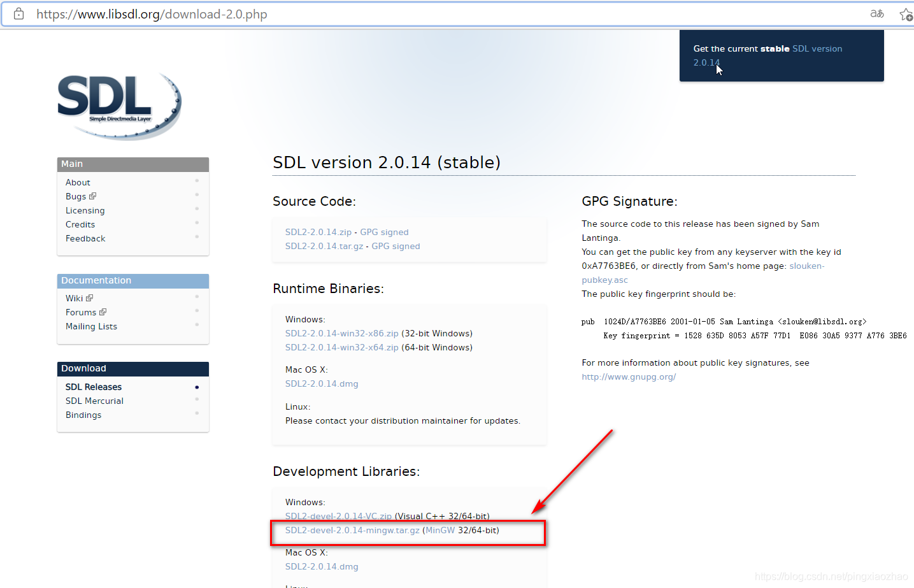Click 'Please contact your distribution maintainer' text

[403, 420]
